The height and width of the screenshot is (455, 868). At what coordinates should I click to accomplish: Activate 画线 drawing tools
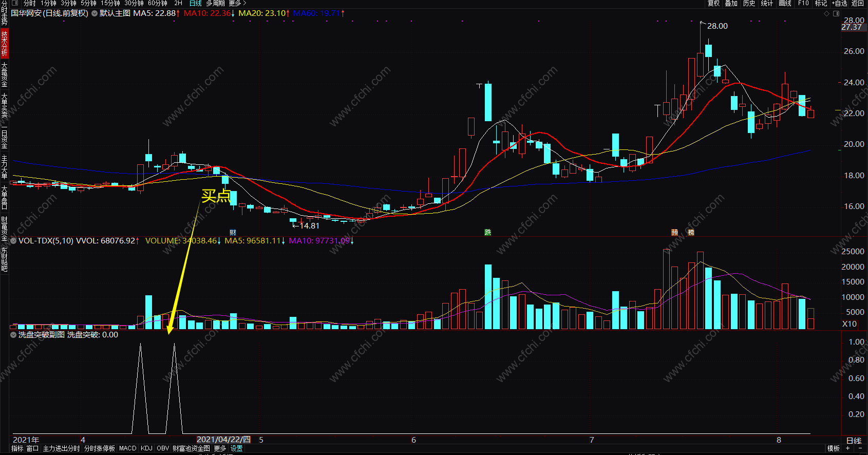[x=785, y=3]
